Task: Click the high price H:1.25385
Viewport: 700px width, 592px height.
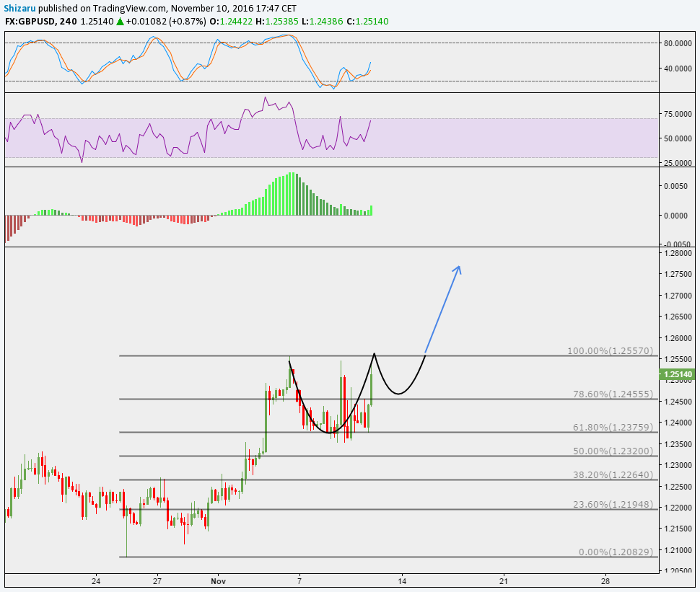Action: pos(277,22)
